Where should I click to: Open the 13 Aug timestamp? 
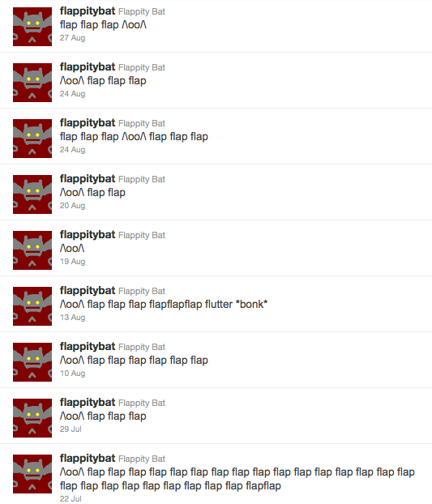72,318
